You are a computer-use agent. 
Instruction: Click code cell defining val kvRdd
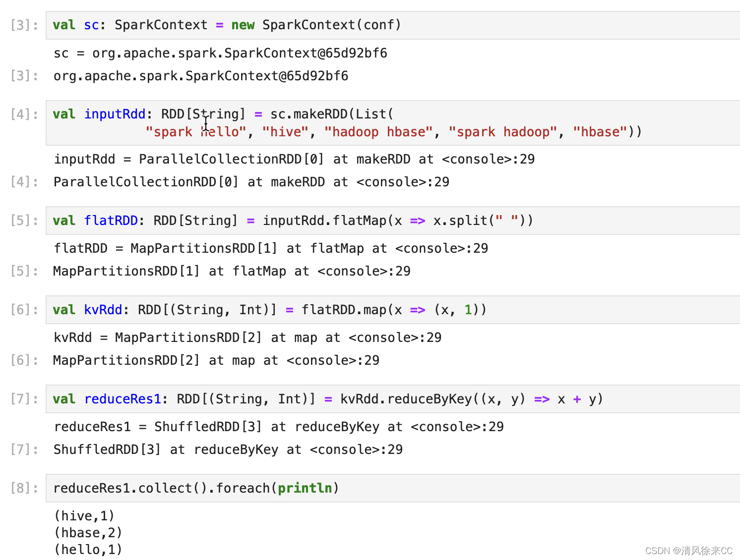(393, 310)
